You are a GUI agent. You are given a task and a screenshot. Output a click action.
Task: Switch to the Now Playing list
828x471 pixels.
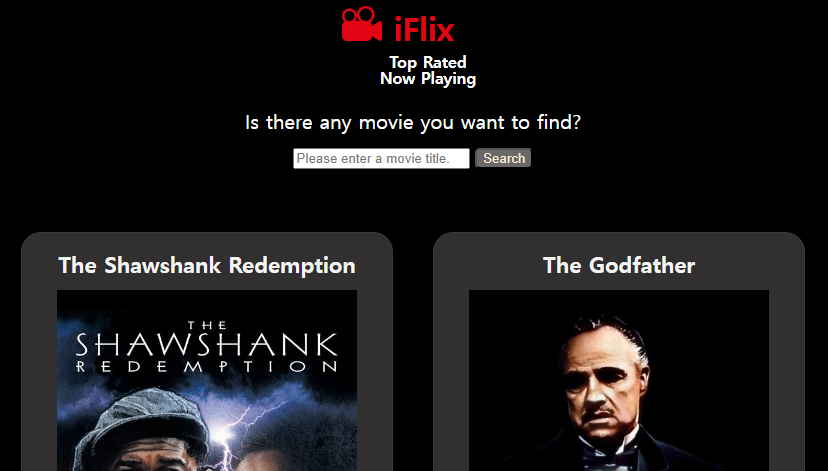(428, 79)
